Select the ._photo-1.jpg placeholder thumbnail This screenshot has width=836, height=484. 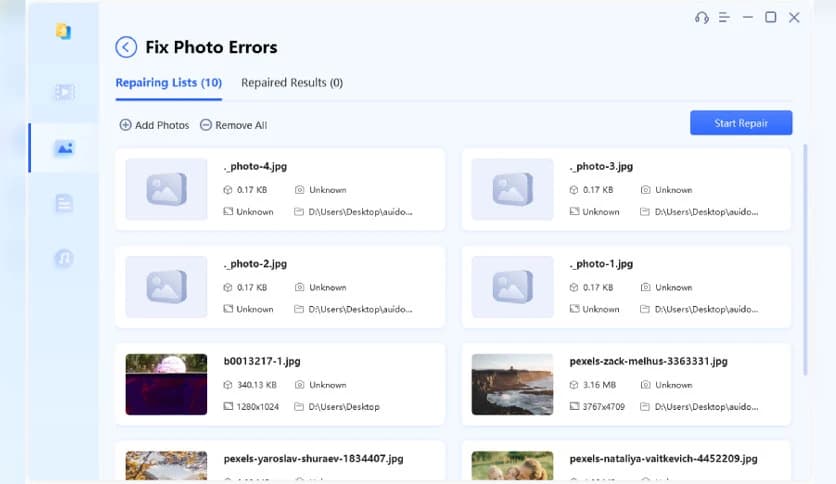pos(512,287)
